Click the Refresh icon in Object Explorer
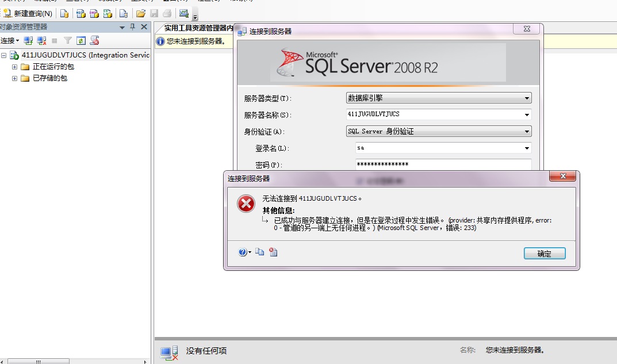This screenshot has width=617, height=364. pyautogui.click(x=81, y=40)
